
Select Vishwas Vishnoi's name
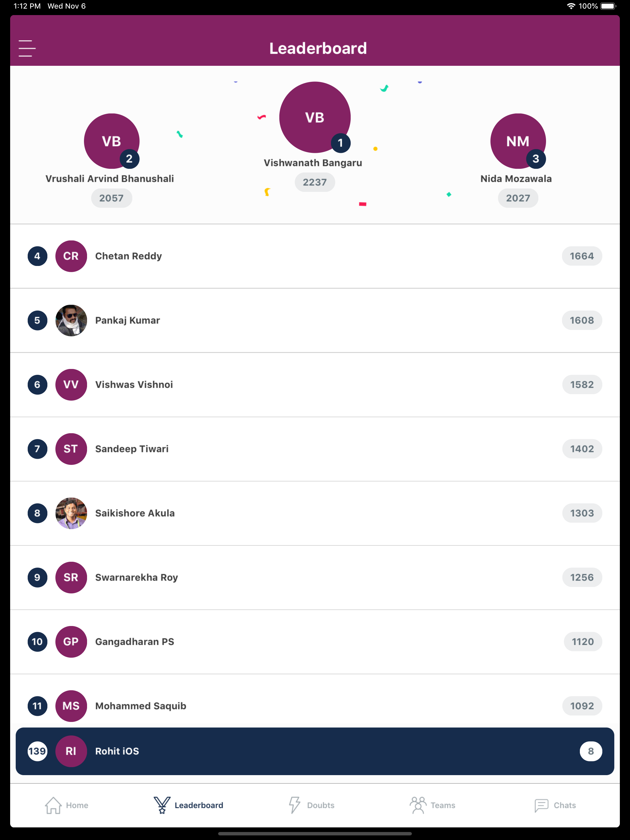[x=134, y=385]
